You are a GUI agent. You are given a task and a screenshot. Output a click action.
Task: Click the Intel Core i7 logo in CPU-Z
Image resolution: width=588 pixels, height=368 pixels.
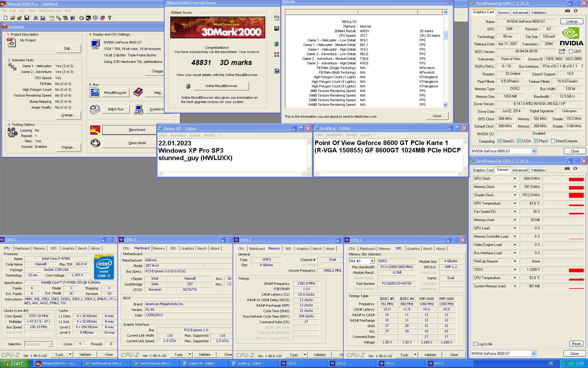click(104, 267)
